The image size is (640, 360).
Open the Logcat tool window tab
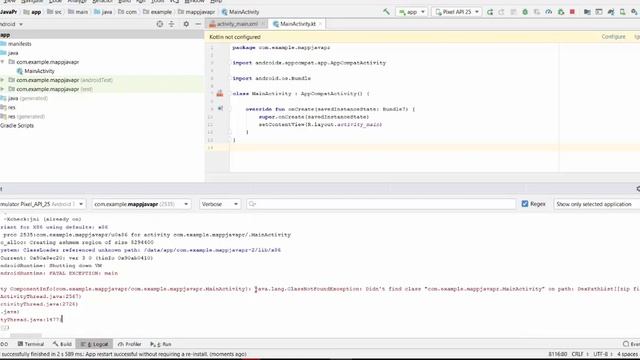click(x=94, y=344)
